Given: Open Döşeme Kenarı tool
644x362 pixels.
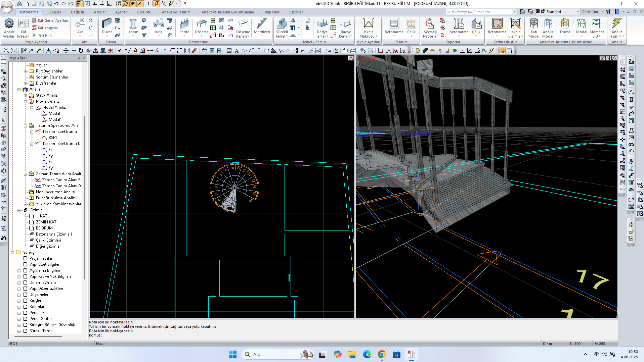Looking at the screenshot, I should (243, 28).
